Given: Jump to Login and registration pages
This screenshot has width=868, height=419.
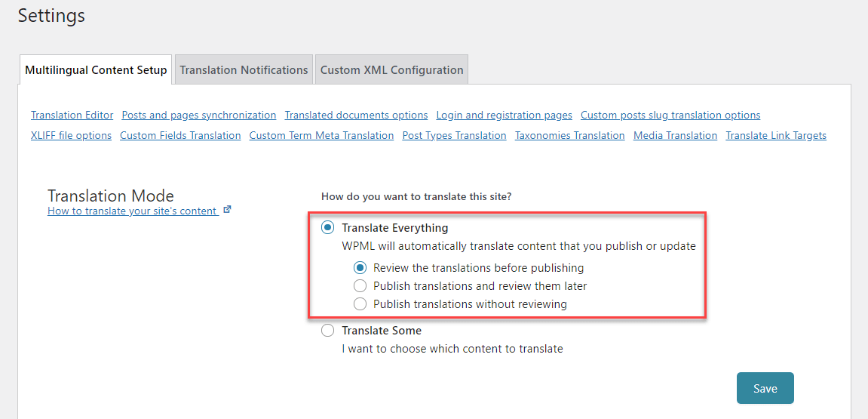Looking at the screenshot, I should coord(504,116).
